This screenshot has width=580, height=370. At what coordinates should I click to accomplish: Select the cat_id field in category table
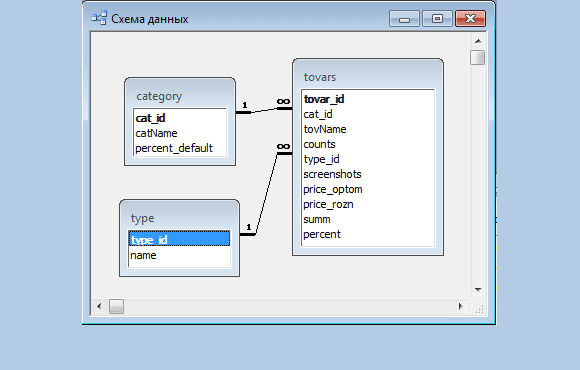point(180,118)
